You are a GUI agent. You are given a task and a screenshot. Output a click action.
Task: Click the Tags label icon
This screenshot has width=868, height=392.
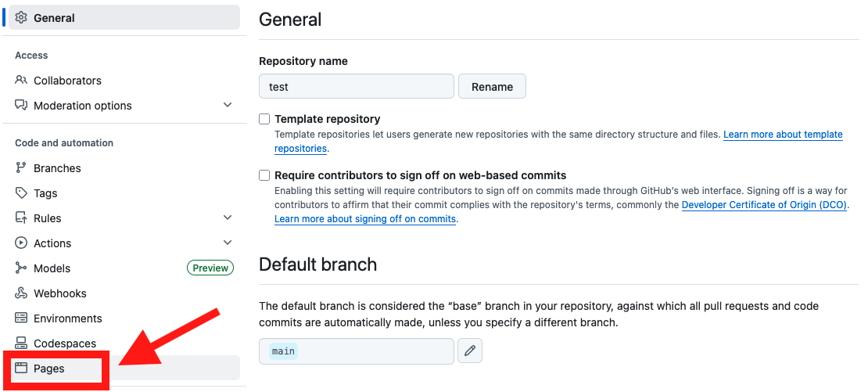(21, 193)
